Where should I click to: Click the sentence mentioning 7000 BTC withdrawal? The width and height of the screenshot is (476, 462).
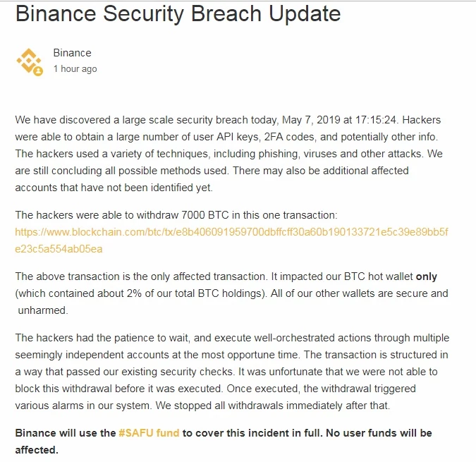[x=176, y=215]
